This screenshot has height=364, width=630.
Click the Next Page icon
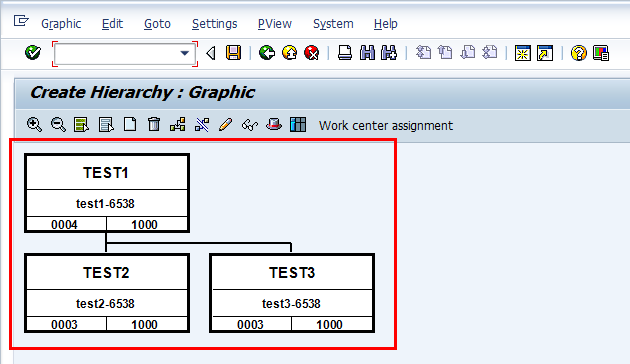pyautogui.click(x=468, y=53)
